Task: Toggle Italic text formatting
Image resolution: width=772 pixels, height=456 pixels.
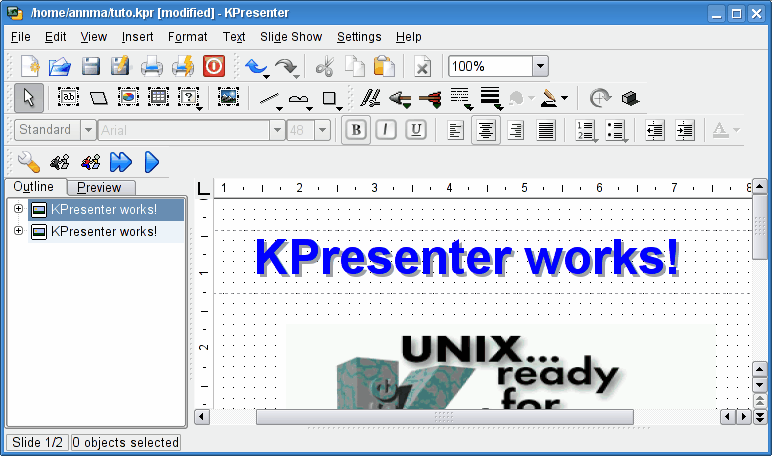Action: point(386,130)
